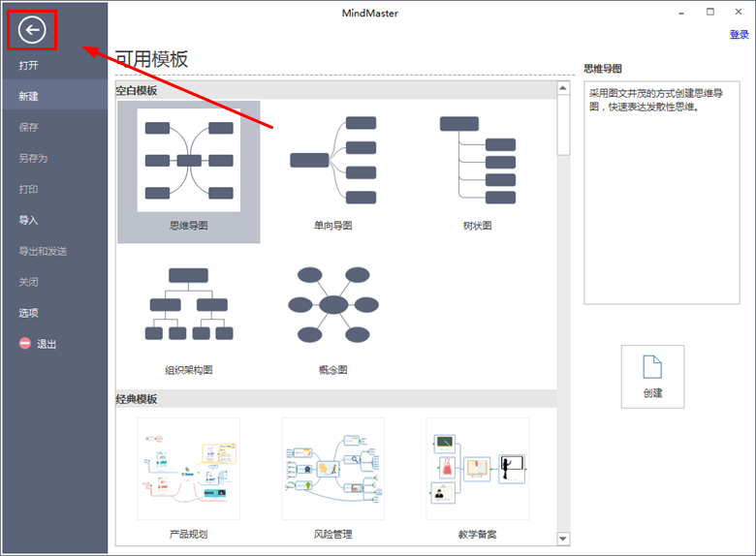Click the 树状图 label
Image resolution: width=756 pixels, height=556 pixels.
point(477,225)
